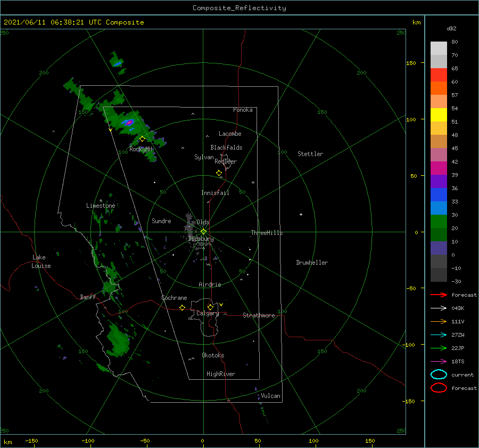
Task: Select the 65 dBZ red color swatch
Action: [x=439, y=75]
